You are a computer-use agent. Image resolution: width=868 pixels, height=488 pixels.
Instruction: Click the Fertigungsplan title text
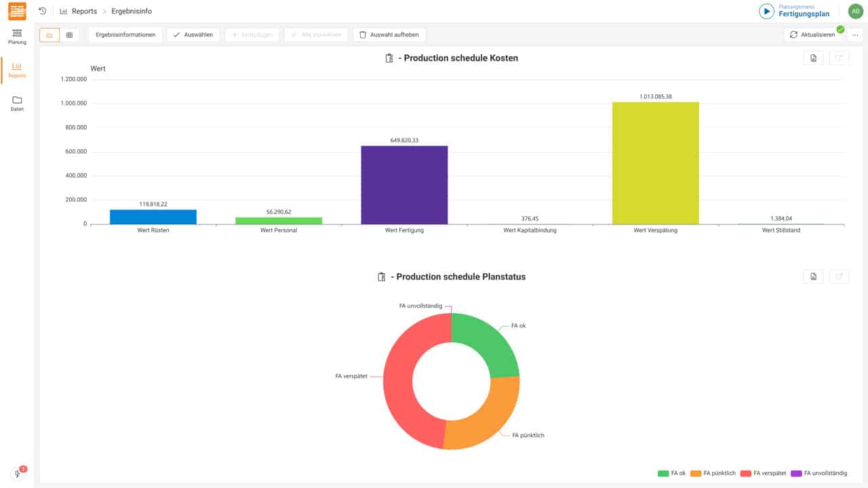(804, 14)
